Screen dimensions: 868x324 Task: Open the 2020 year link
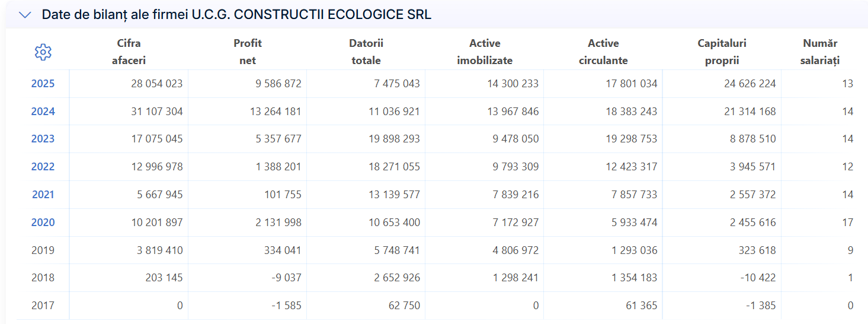[43, 223]
